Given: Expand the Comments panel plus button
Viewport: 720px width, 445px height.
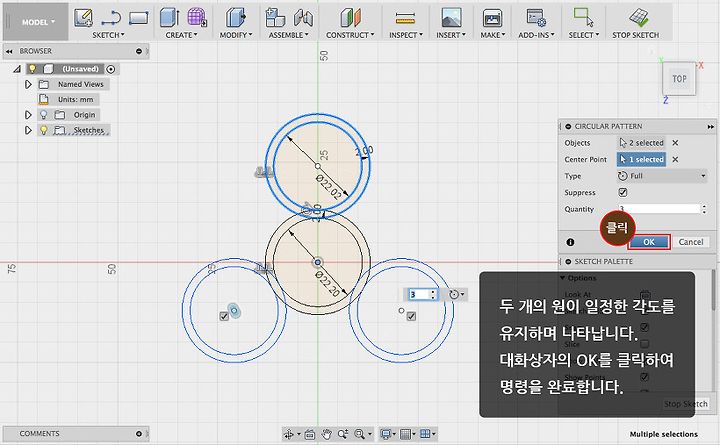Looking at the screenshot, I should click(x=139, y=434).
